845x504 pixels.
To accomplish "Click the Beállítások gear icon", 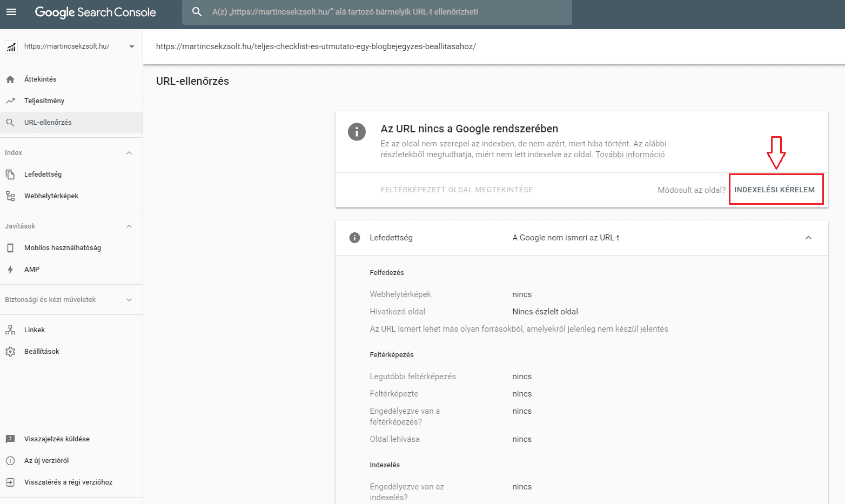I will pyautogui.click(x=10, y=352).
